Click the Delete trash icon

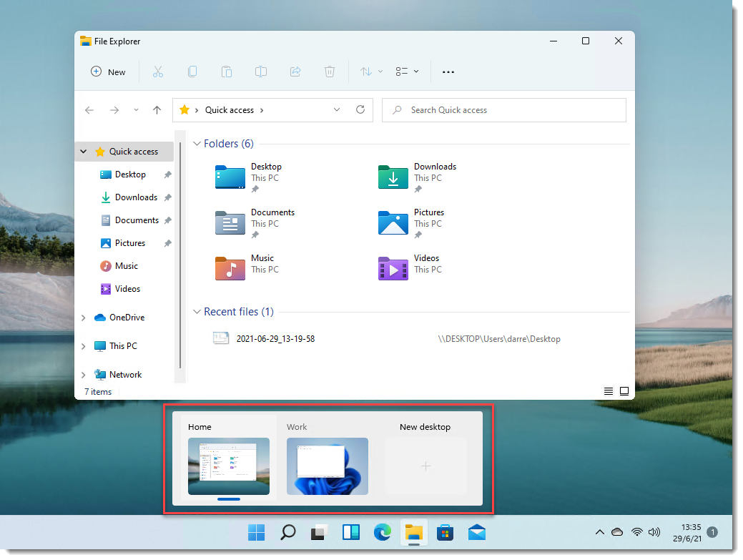pyautogui.click(x=330, y=72)
